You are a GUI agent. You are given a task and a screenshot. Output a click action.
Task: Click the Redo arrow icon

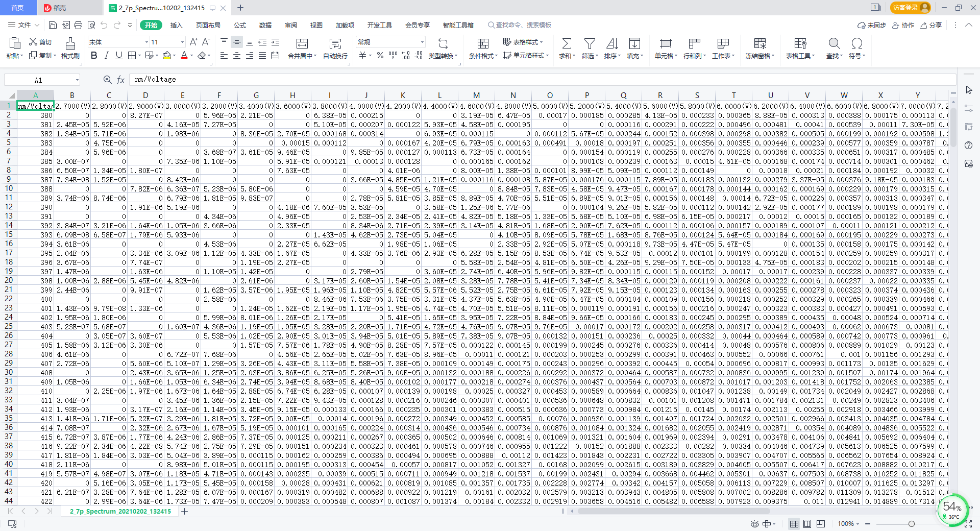tap(117, 25)
